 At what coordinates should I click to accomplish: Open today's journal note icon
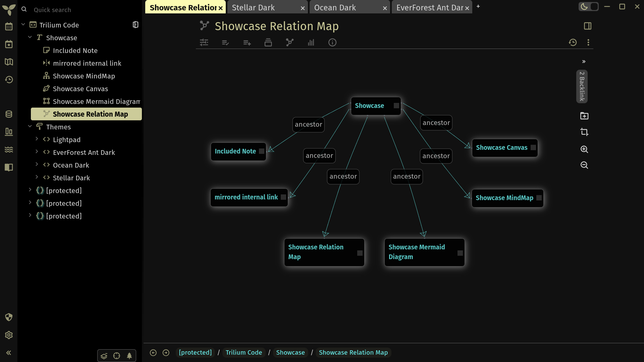[x=9, y=44]
